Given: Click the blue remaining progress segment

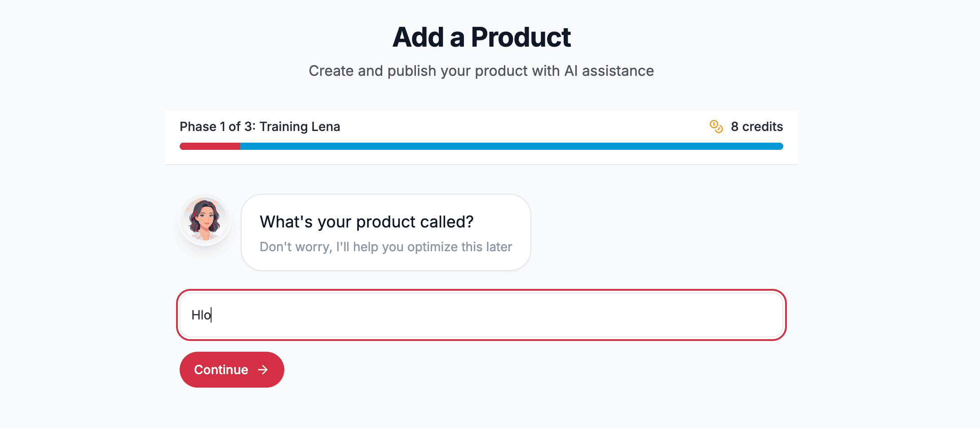Looking at the screenshot, I should (511, 146).
